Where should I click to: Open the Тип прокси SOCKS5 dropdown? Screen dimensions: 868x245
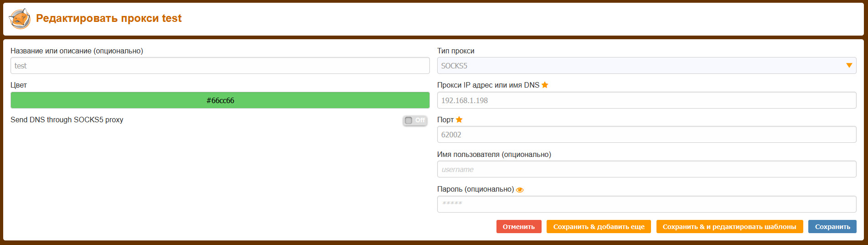pos(646,66)
